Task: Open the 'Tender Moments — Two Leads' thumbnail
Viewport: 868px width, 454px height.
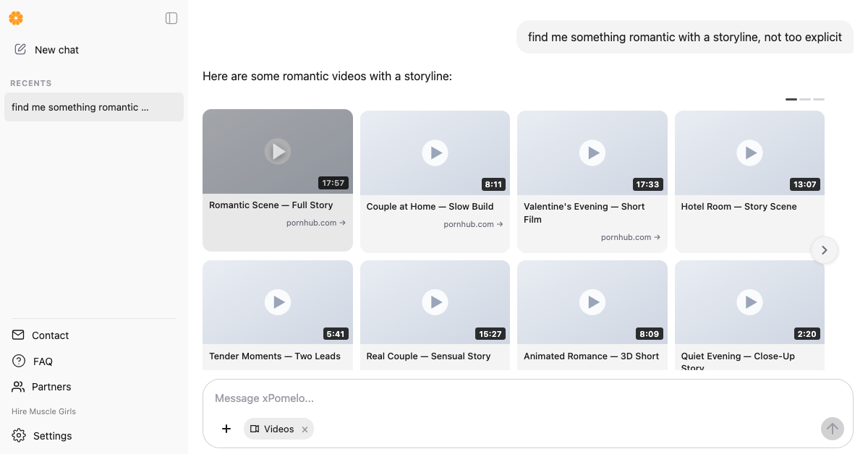Action: click(278, 302)
